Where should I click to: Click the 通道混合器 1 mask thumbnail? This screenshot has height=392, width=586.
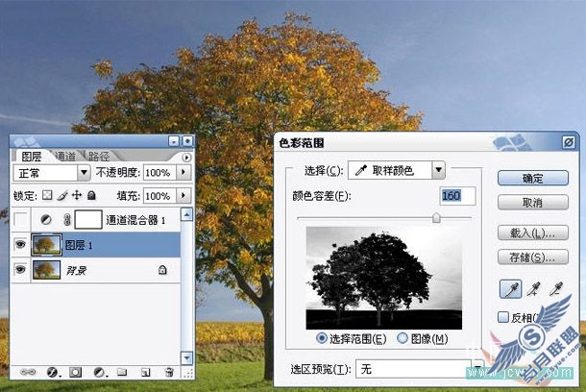88,219
